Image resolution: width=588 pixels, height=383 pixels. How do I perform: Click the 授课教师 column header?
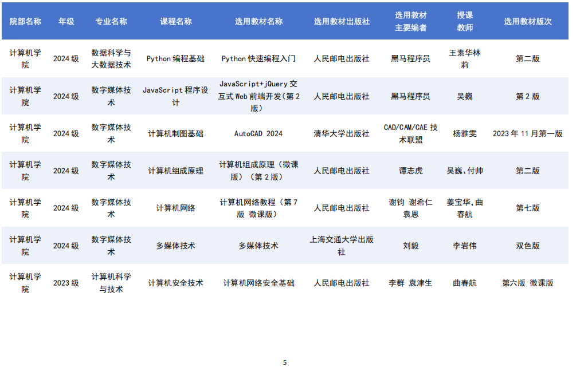(x=465, y=21)
